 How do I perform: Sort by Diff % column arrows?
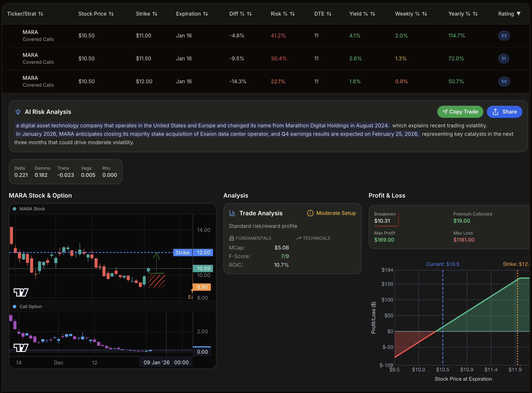coord(249,14)
